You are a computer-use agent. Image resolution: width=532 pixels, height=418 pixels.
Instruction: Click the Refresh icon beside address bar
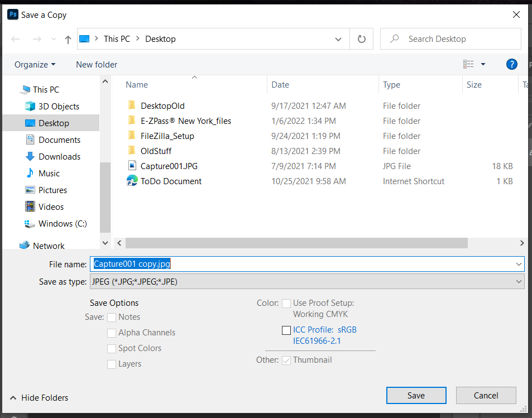coord(362,39)
